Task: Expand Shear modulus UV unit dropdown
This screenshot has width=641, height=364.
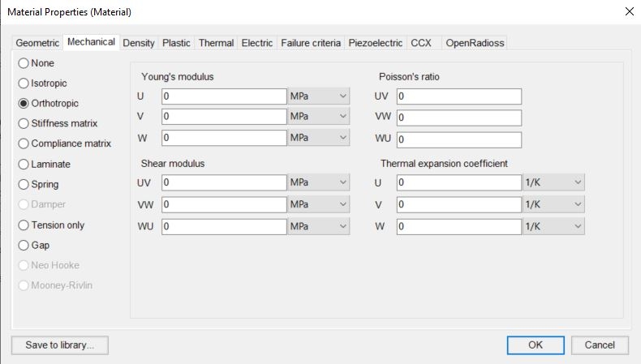Action: (x=319, y=183)
